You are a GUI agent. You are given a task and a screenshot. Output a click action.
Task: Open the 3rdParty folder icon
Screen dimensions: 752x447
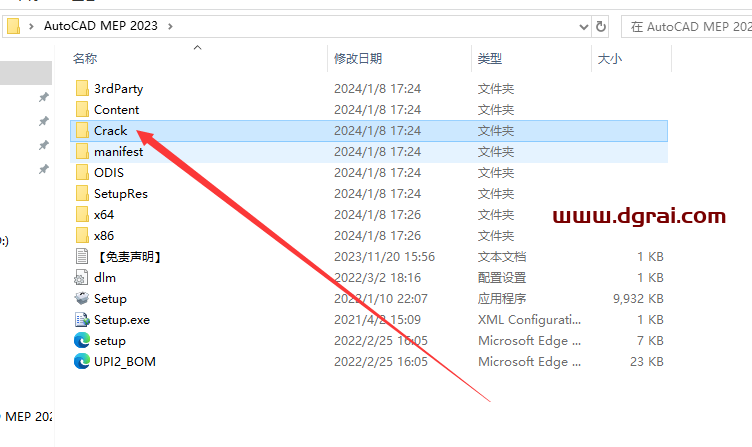click(x=82, y=89)
